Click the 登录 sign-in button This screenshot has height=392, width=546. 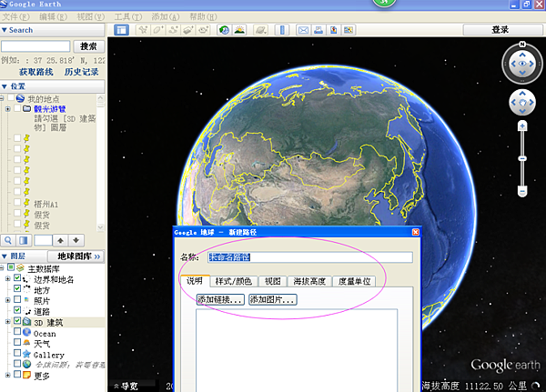click(500, 30)
